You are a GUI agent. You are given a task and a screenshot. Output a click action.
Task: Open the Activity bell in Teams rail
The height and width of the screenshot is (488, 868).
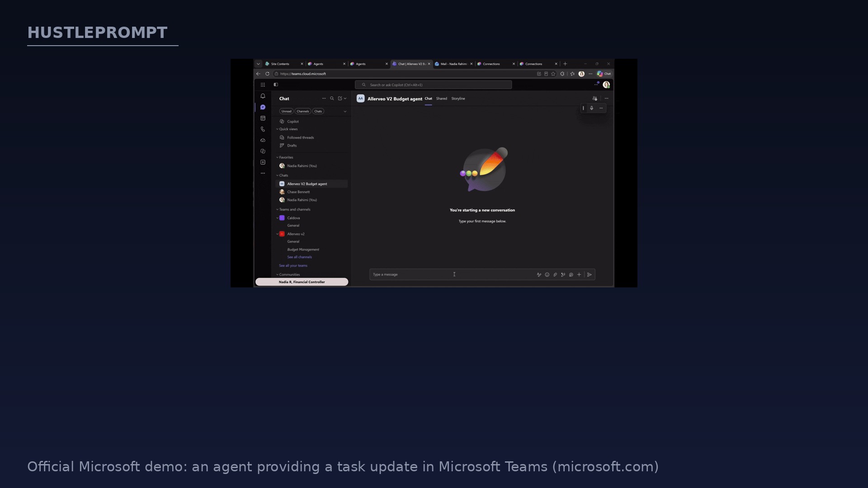(263, 96)
